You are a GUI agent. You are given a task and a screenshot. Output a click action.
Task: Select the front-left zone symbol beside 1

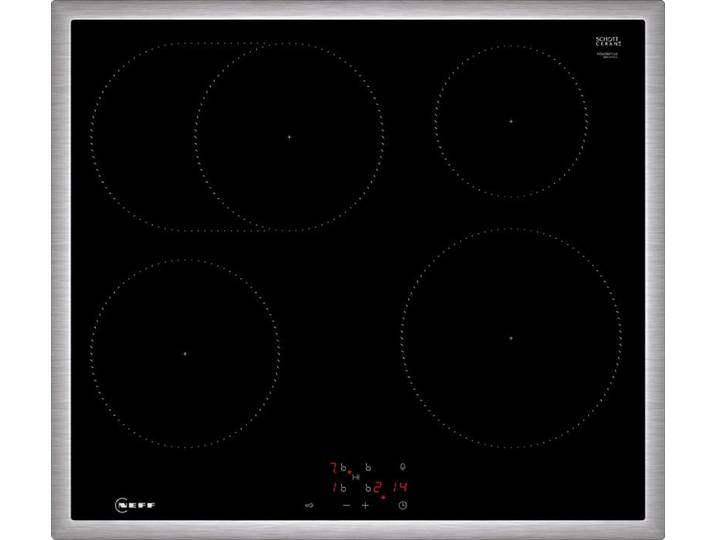pyautogui.click(x=343, y=488)
